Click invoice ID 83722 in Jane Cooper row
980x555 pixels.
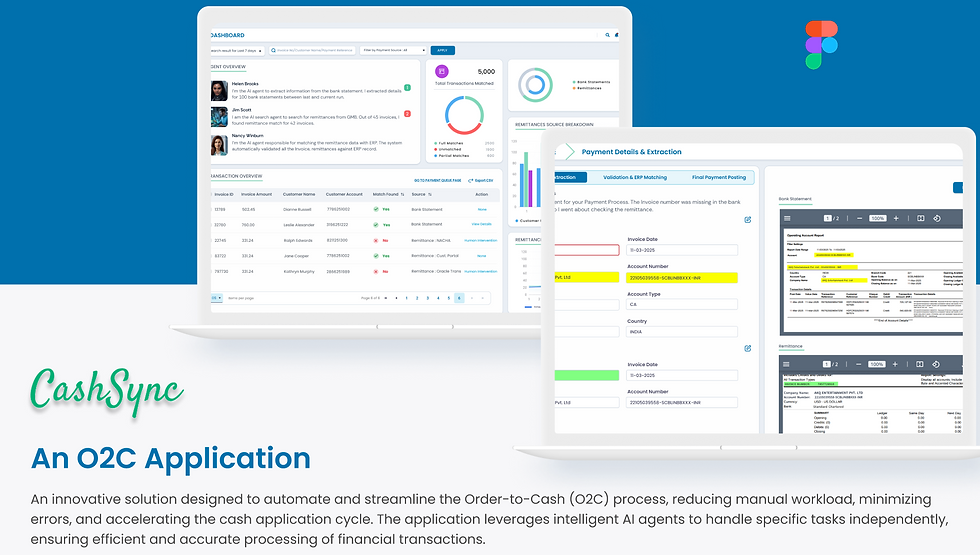coord(220,256)
